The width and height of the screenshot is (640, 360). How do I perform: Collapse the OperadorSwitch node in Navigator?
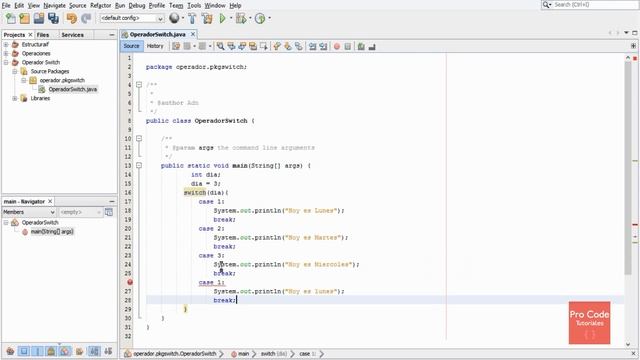point(6,222)
